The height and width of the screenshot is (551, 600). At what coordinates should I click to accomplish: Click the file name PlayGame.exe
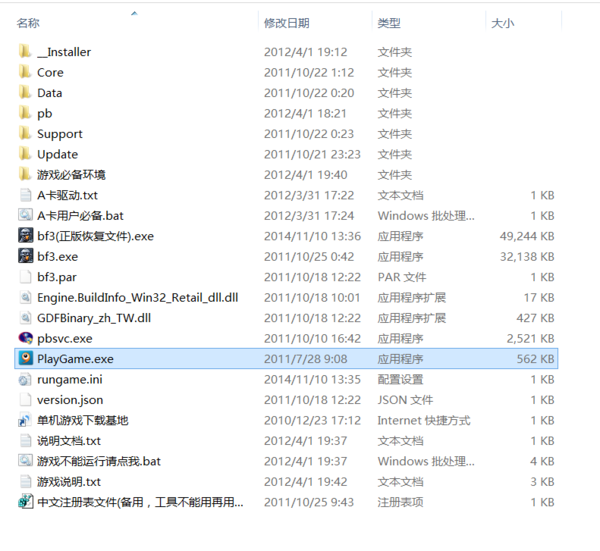(x=75, y=359)
